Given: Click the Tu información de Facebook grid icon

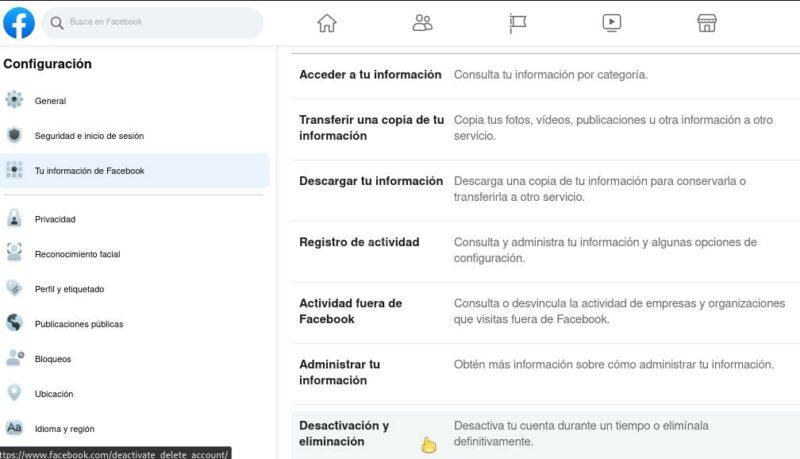Looking at the screenshot, I should [14, 170].
